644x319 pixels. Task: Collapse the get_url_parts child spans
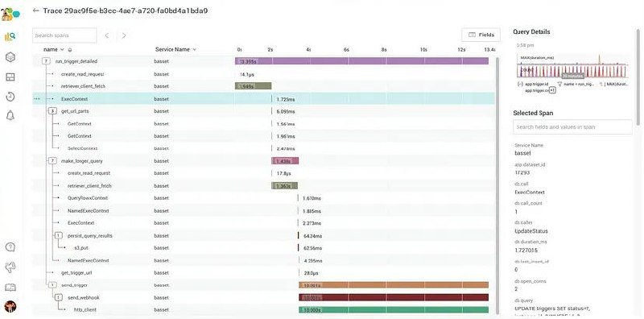click(x=52, y=111)
